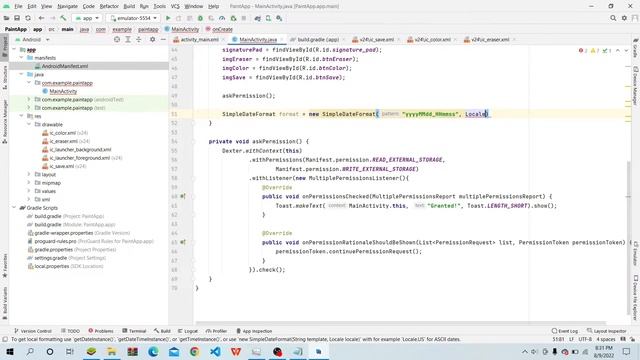640x360 pixels.
Task: Click the editor vertical scrollbar
Action: click(629, 238)
